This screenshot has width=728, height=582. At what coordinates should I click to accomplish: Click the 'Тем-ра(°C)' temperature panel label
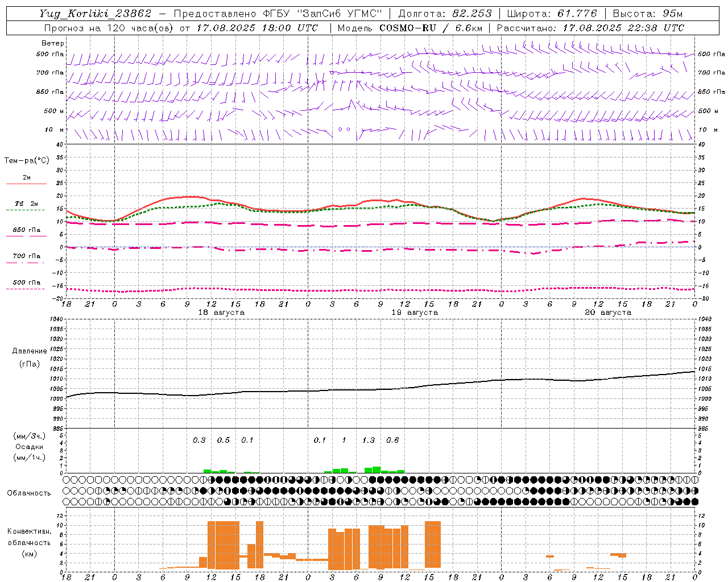pos(27,161)
